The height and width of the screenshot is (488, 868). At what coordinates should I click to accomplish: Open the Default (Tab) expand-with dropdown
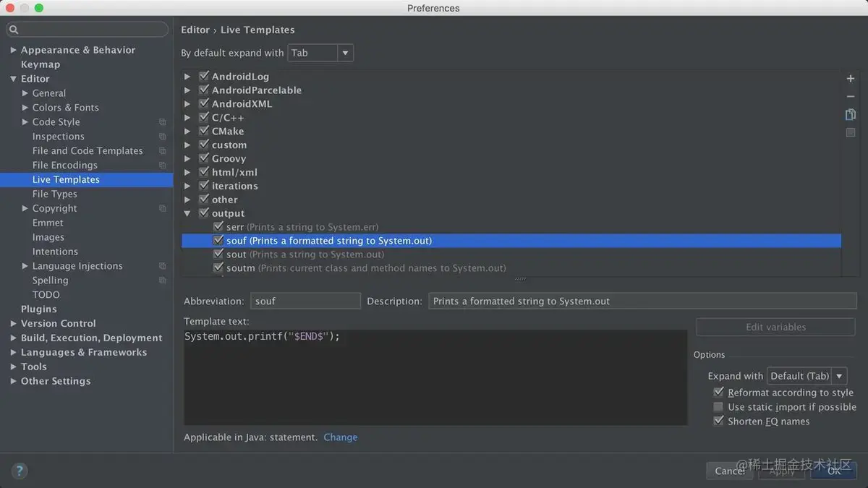click(x=807, y=376)
